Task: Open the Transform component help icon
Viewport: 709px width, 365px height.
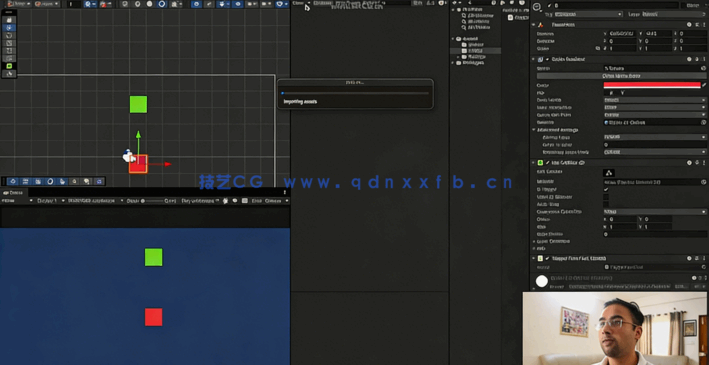Action: [x=689, y=24]
